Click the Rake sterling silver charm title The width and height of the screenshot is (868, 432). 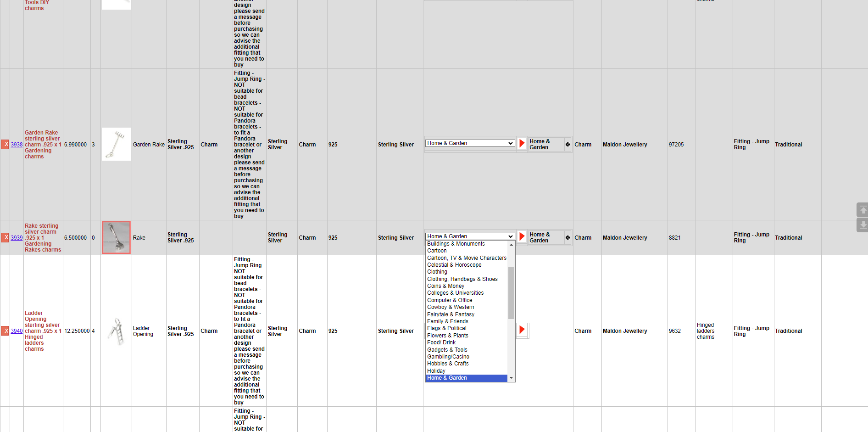[x=43, y=238]
